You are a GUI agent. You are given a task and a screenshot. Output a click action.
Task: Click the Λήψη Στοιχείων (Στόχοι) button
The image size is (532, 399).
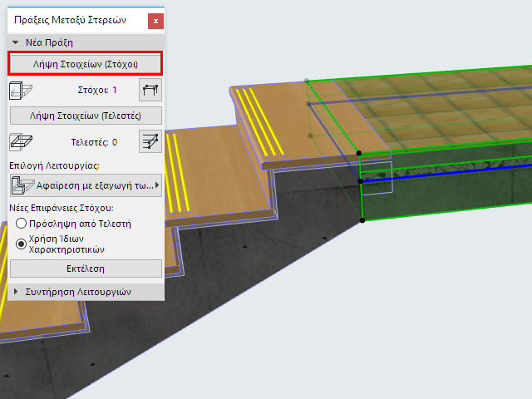86,64
